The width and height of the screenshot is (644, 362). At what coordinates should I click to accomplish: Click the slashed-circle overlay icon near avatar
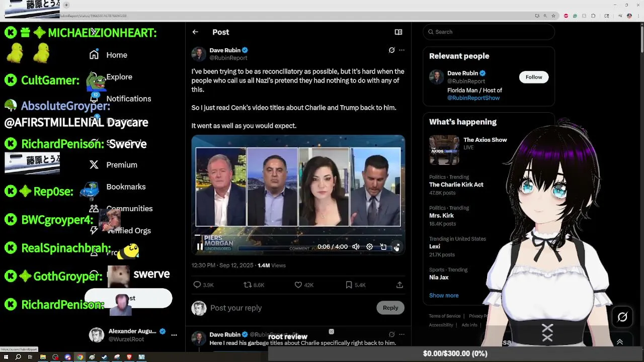pos(622,317)
